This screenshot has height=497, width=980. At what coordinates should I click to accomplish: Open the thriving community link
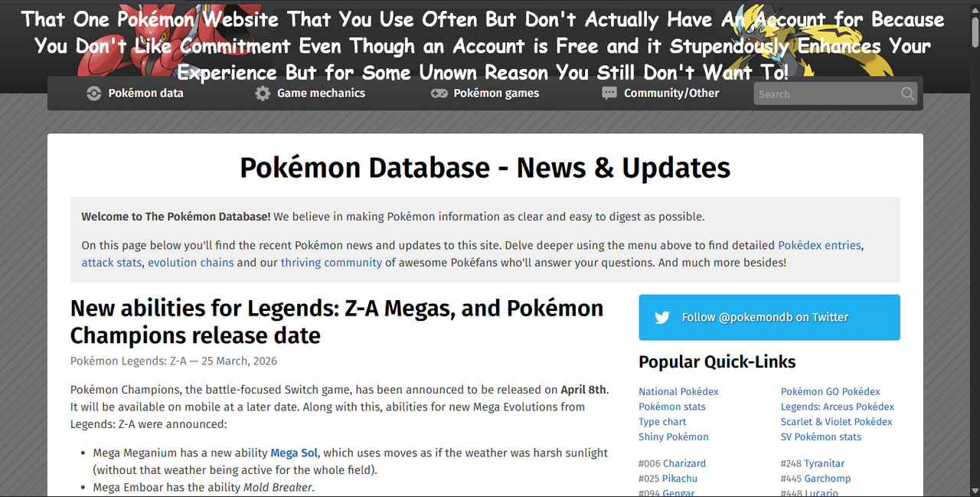point(331,263)
